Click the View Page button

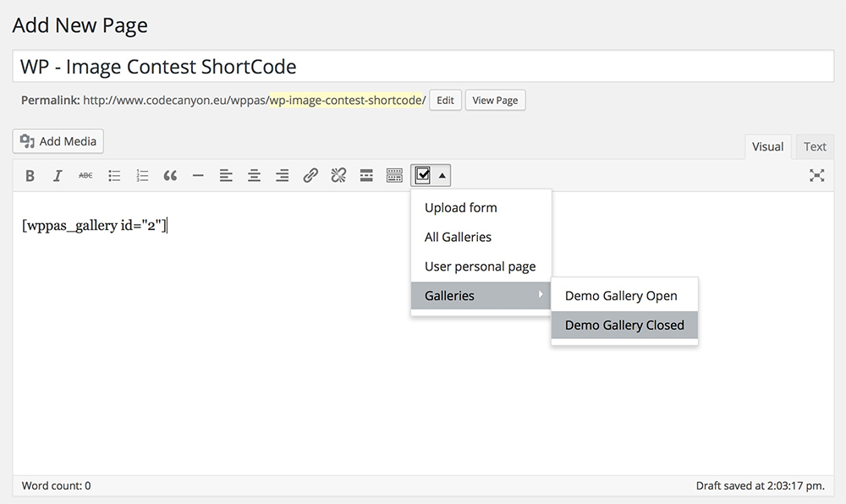(495, 101)
